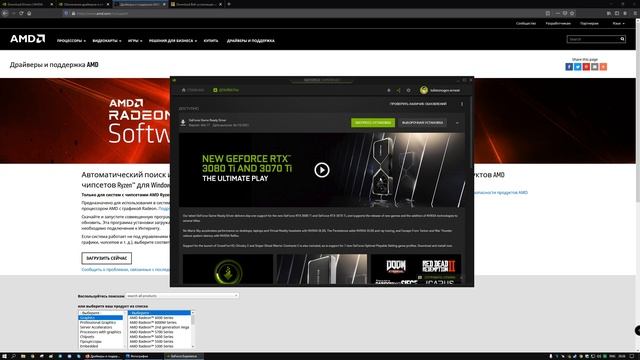Play the RTX 3080 Ti promo video
Image resolution: width=640 pixels, height=360 pixels.
tap(322, 170)
